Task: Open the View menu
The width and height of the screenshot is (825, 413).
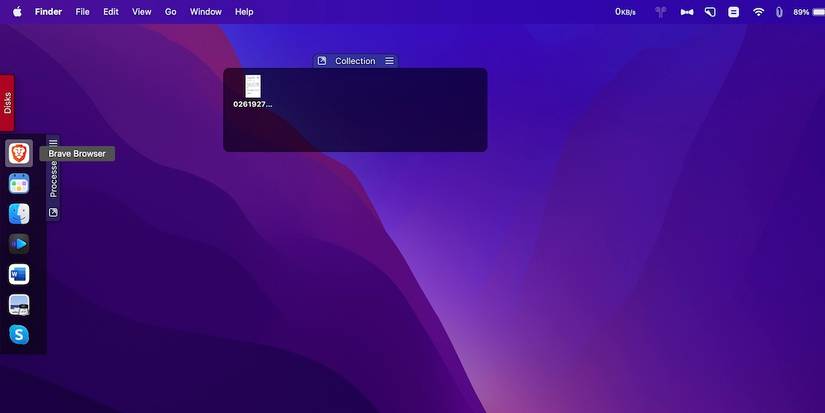Action: pyautogui.click(x=142, y=12)
